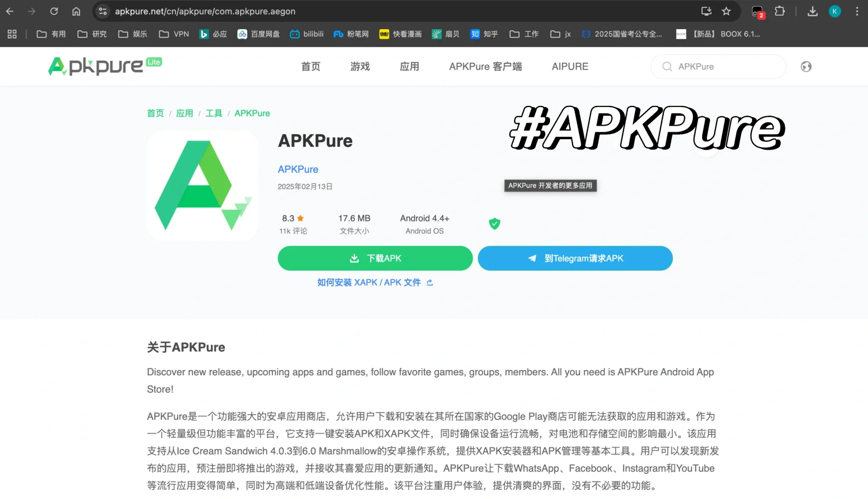The width and height of the screenshot is (868, 499).
Task: Click the 2025年02月13日 date
Action: coord(305,187)
